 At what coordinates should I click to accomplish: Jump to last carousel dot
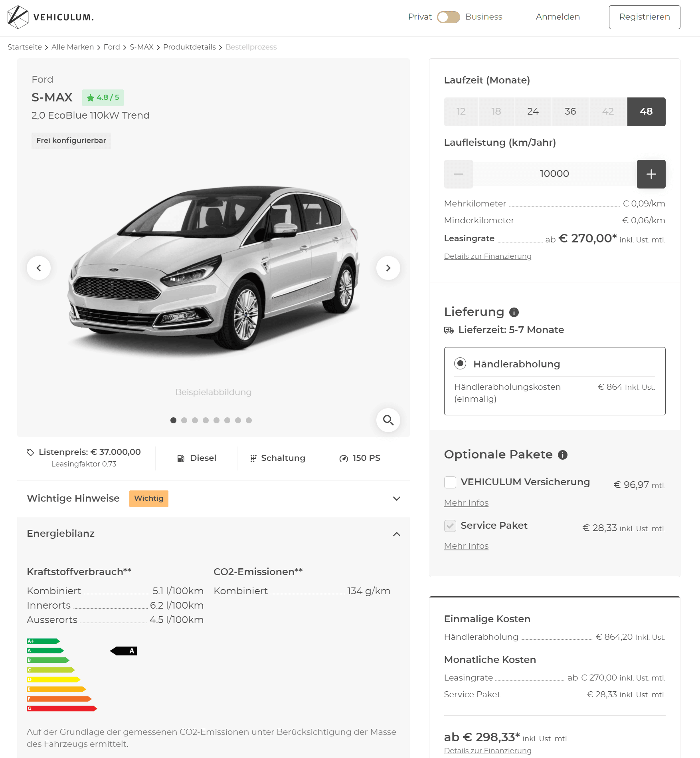[x=249, y=421]
